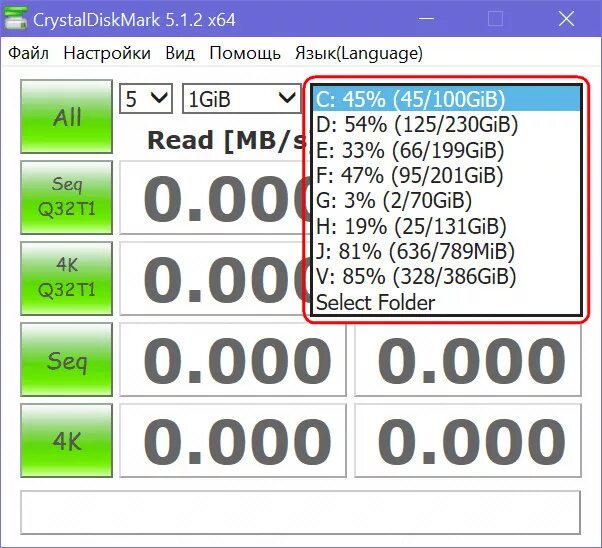Open the Помощь menu
Screen dimensions: 602x548
[245, 53]
